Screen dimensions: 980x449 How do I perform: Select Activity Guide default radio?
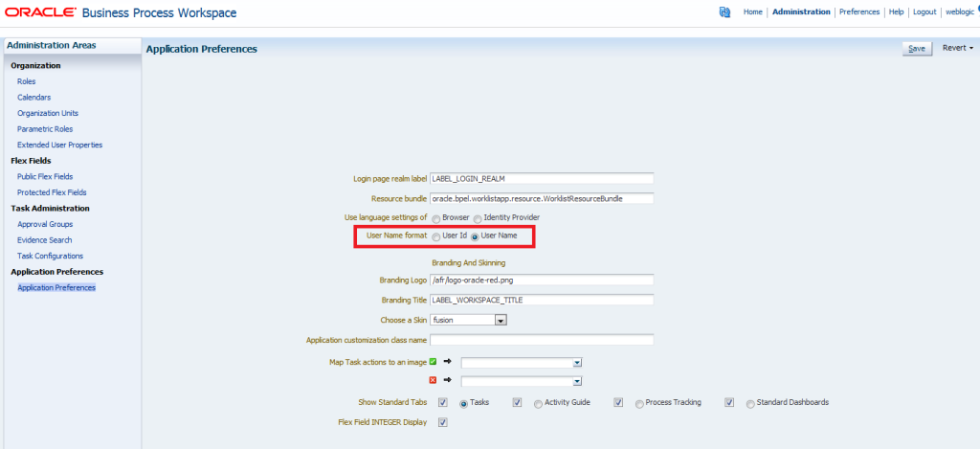tap(538, 404)
